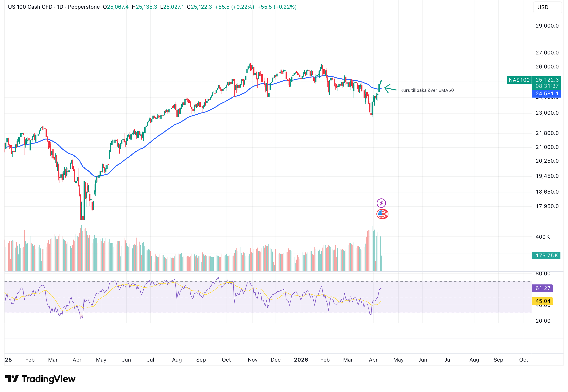The width and height of the screenshot is (568, 392).
Task: Open the USD currency selector
Action: tap(547, 7)
